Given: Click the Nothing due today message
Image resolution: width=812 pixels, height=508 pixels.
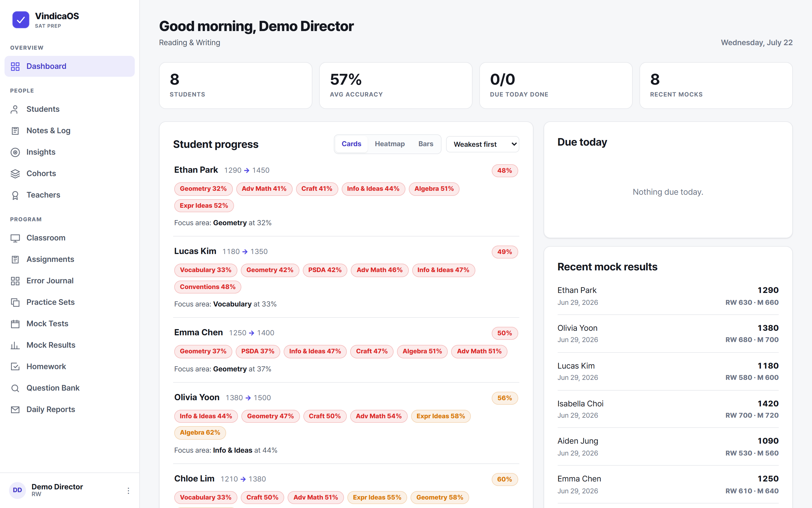Looking at the screenshot, I should click(x=668, y=192).
